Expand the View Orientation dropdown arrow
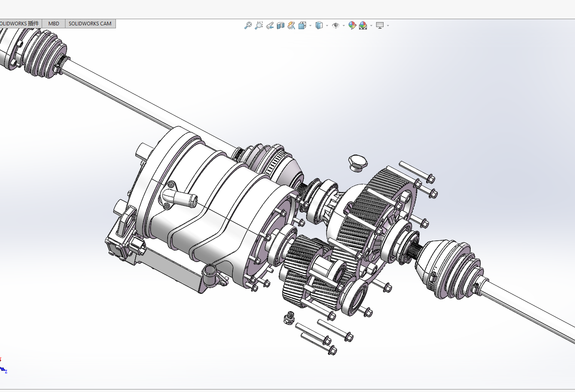The width and height of the screenshot is (575, 392). (x=311, y=25)
